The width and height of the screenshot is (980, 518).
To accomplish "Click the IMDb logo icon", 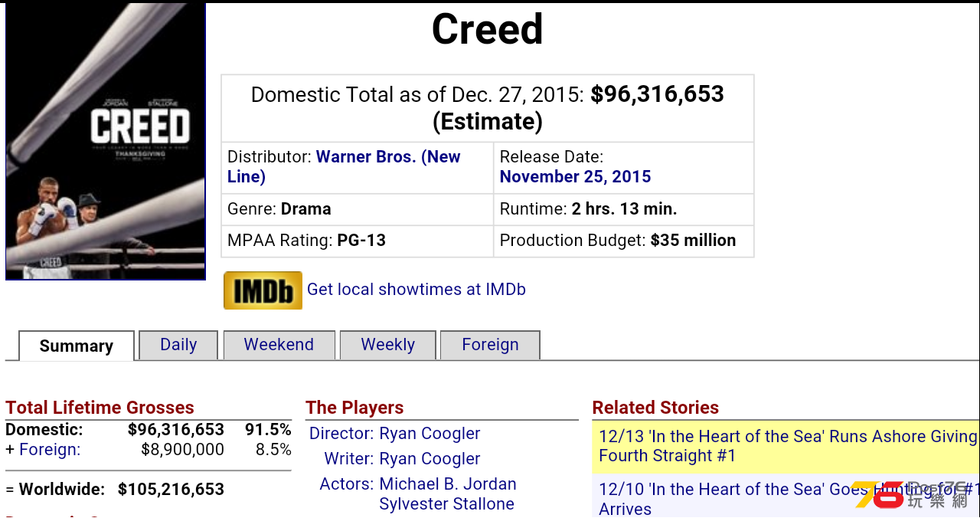I will [263, 290].
